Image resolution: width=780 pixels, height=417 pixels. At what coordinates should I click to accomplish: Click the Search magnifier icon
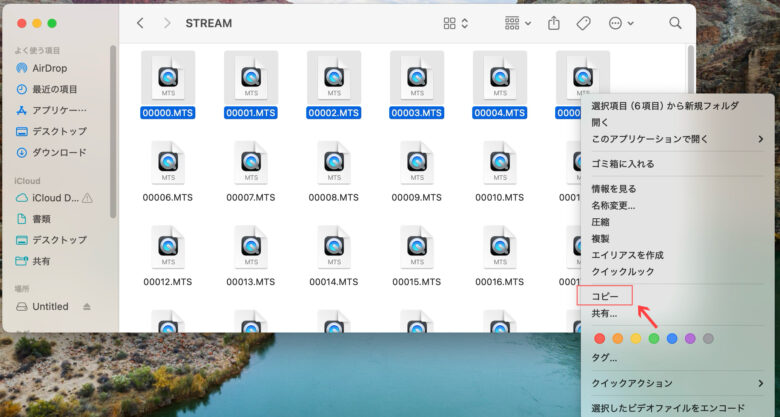tap(676, 23)
